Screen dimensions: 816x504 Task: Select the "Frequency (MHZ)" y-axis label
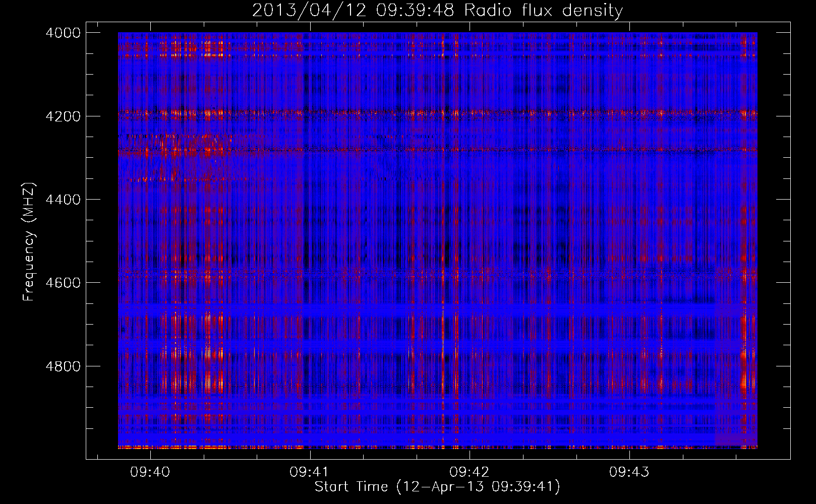tap(29, 242)
